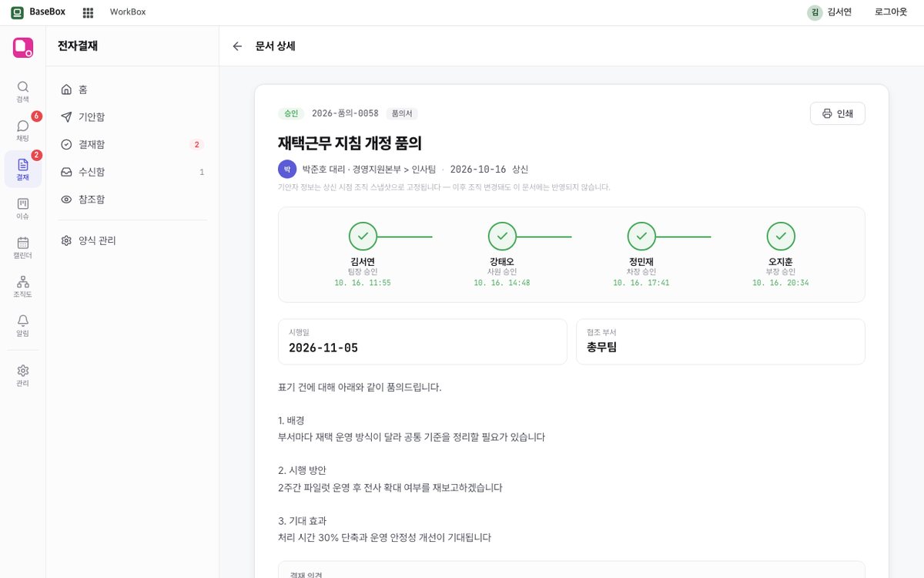Open 채팅 with 6 unread

[23, 131]
